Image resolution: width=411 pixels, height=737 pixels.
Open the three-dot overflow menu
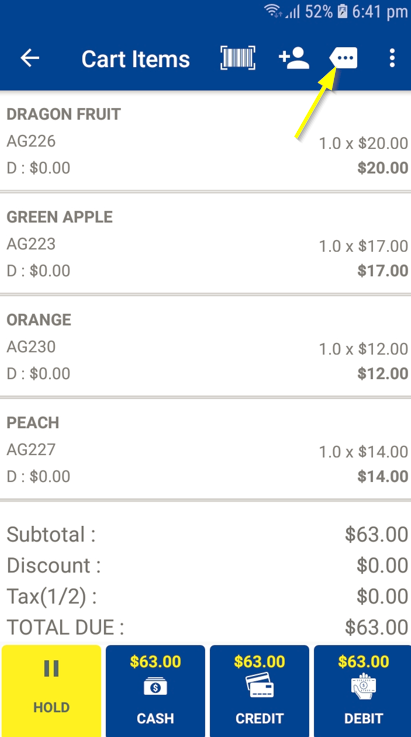tap(392, 58)
